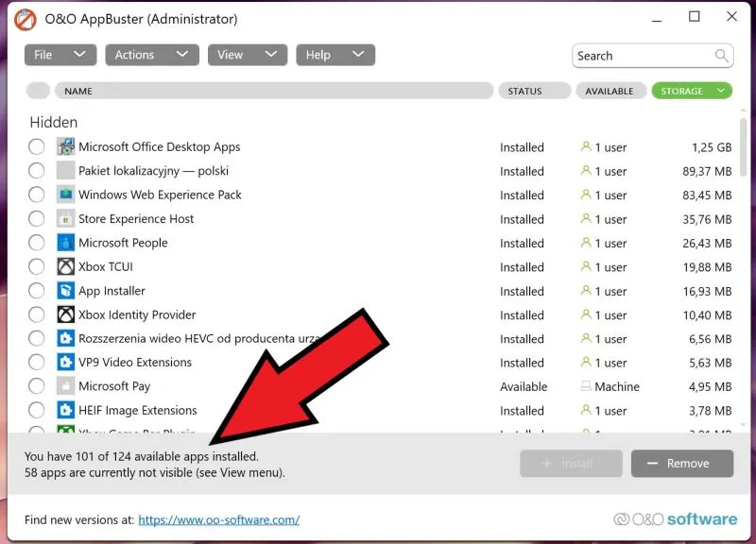
Task: Click the Xbox TCUI icon
Action: pos(64,267)
